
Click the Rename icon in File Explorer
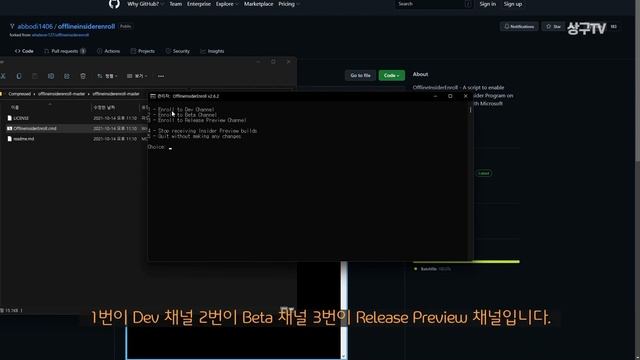click(x=51, y=76)
